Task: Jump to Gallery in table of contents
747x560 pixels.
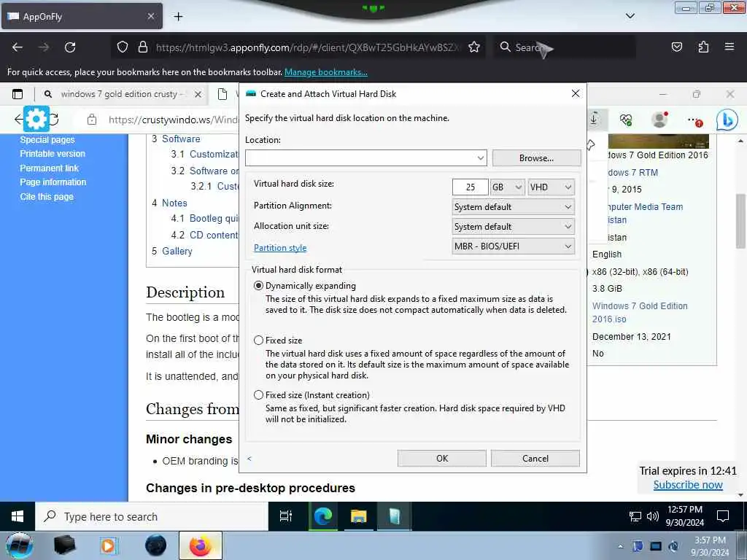Action: (177, 251)
